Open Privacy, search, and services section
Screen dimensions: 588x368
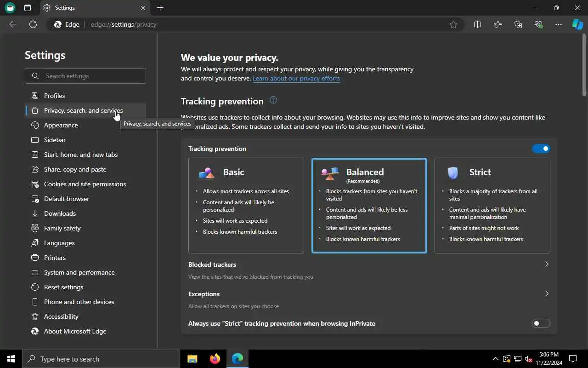pyautogui.click(x=85, y=110)
